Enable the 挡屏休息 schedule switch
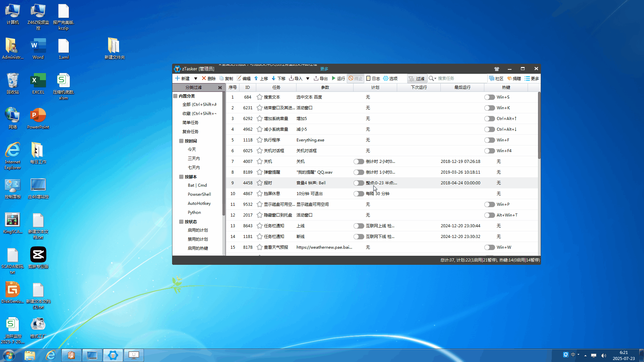The width and height of the screenshot is (644, 362). pyautogui.click(x=359, y=194)
